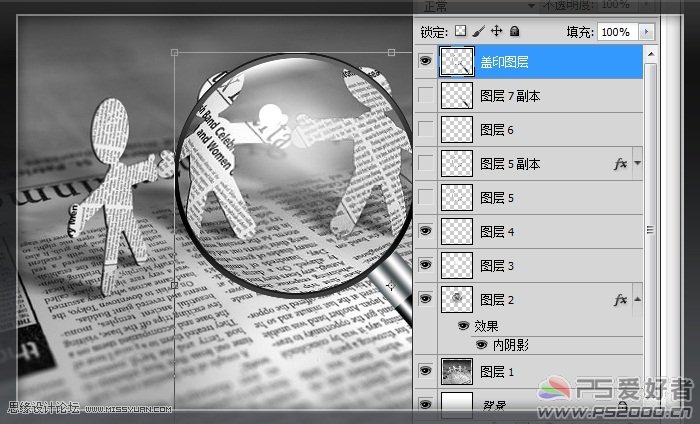Select 图层 7 副本 layer thumbnail
This screenshot has width=700, height=424.
tap(457, 96)
